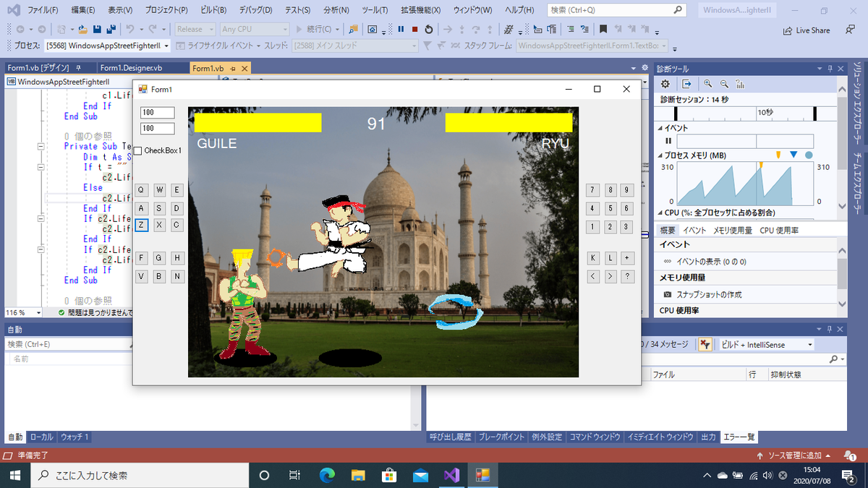
Task: Click the Save All toolbar icon
Action: coord(111,29)
